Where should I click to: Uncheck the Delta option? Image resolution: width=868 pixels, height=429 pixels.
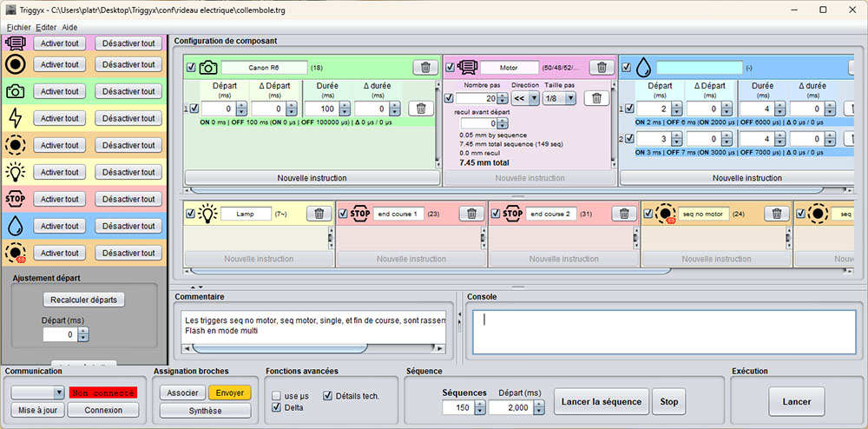pos(277,407)
